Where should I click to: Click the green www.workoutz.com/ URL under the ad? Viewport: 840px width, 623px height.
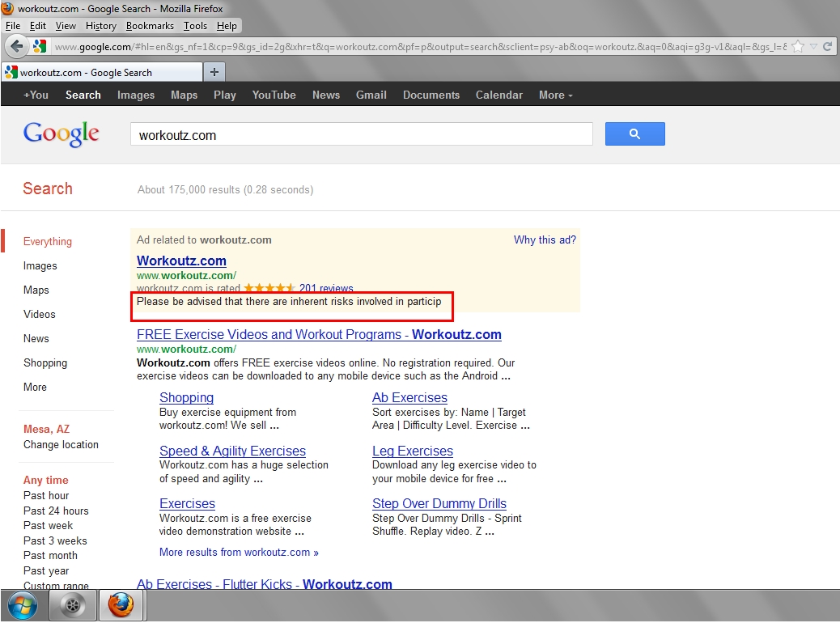click(x=186, y=275)
